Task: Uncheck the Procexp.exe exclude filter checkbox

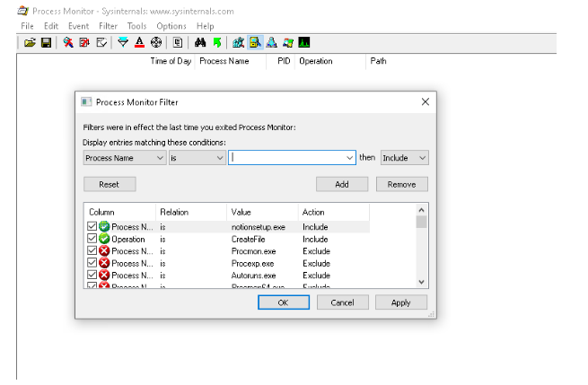Action: tap(92, 263)
